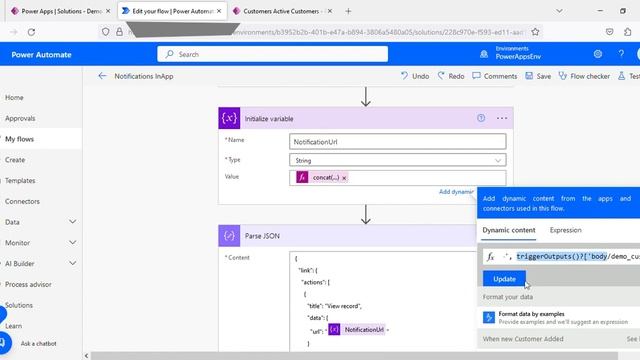Open the variable Type dropdown
Image resolution: width=640 pixels, height=360 pixels.
click(x=398, y=160)
